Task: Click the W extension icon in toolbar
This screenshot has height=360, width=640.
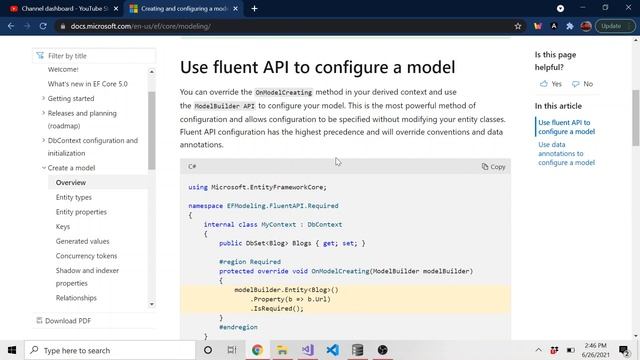Action: (538, 26)
